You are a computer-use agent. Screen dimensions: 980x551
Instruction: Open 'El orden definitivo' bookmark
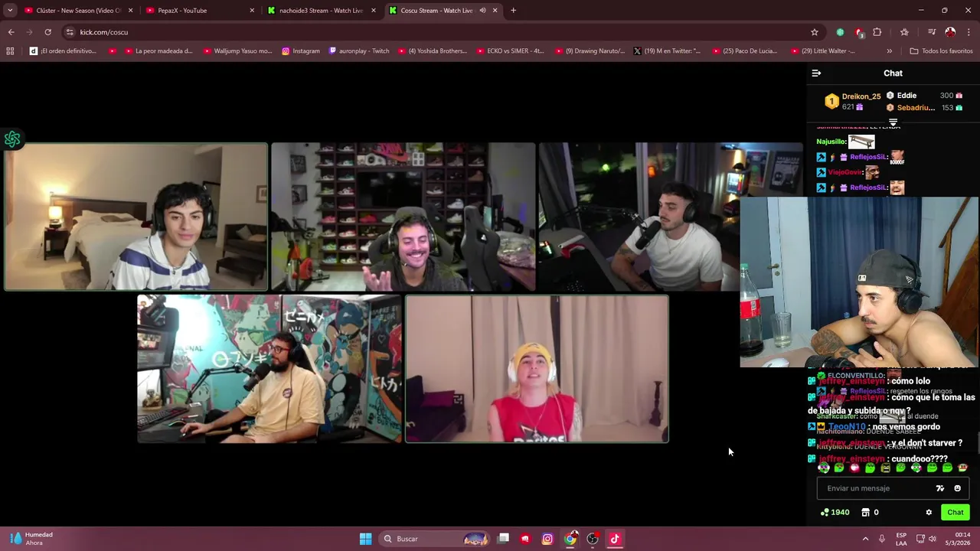(x=63, y=51)
